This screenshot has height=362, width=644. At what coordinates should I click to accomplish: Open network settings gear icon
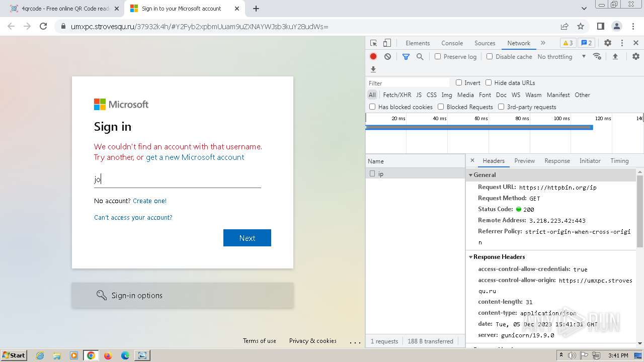point(636,56)
